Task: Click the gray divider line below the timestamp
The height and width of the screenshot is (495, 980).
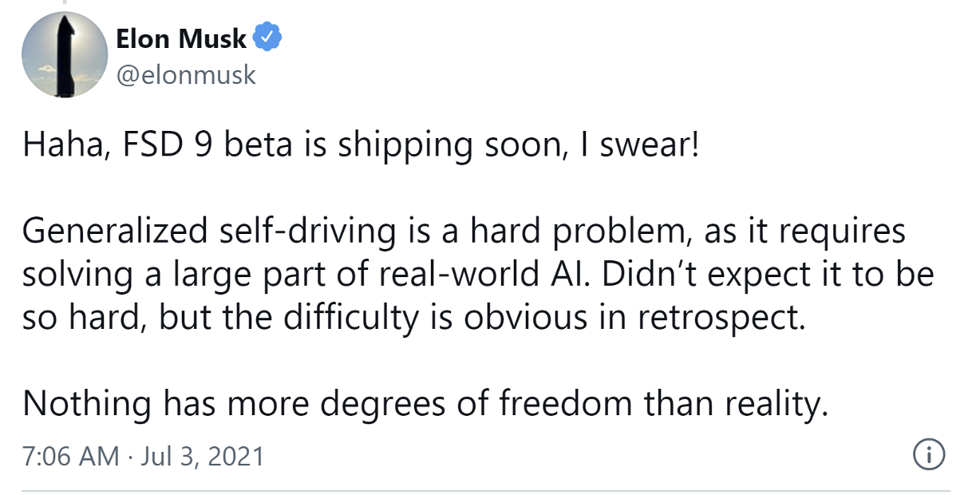Action: click(486, 490)
